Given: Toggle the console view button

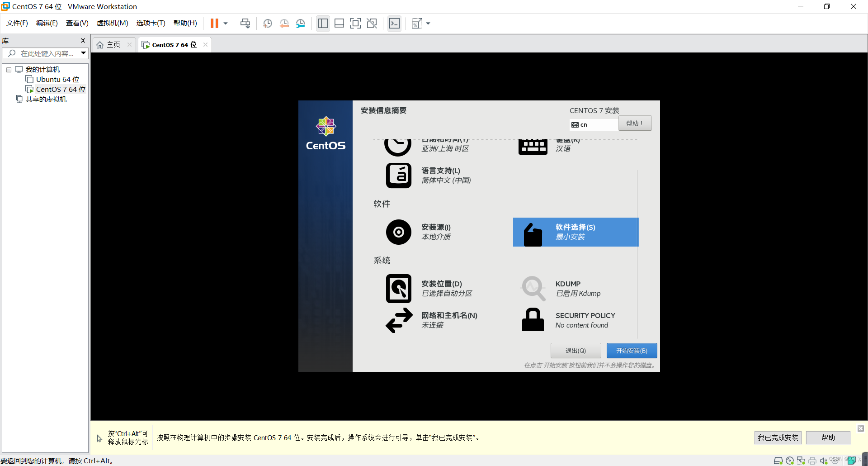Looking at the screenshot, I should coord(394,24).
